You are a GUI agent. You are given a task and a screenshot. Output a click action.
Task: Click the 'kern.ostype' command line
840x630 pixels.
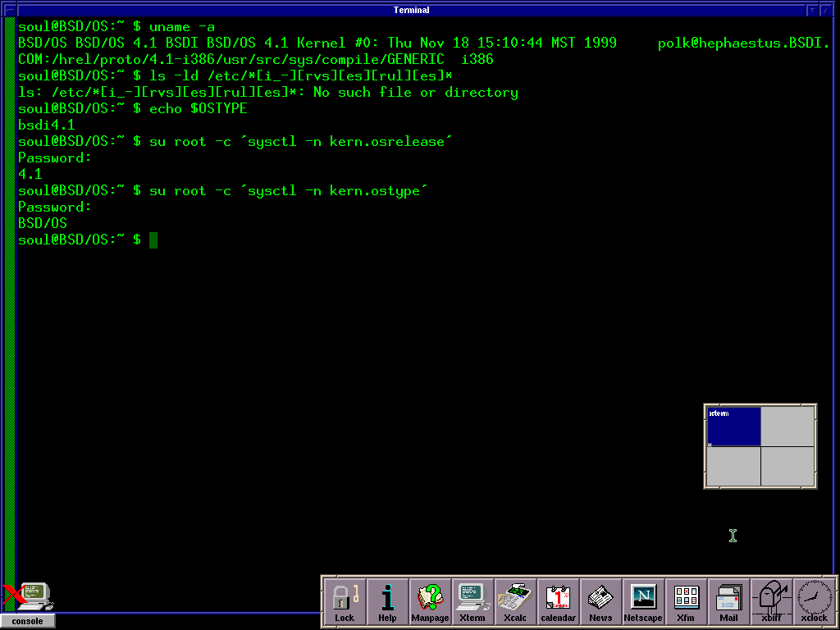(223, 190)
